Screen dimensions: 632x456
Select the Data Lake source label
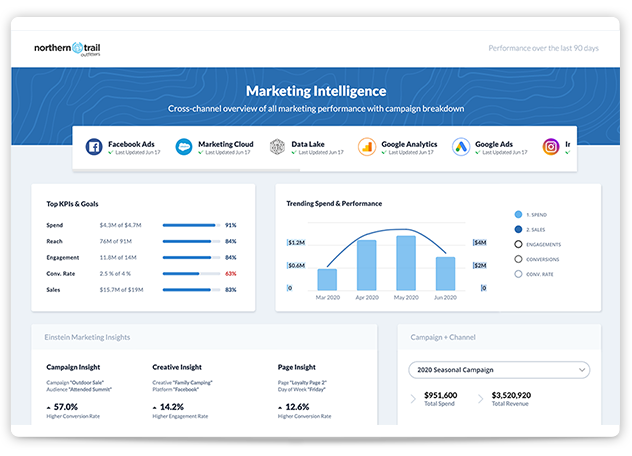pyautogui.click(x=308, y=144)
